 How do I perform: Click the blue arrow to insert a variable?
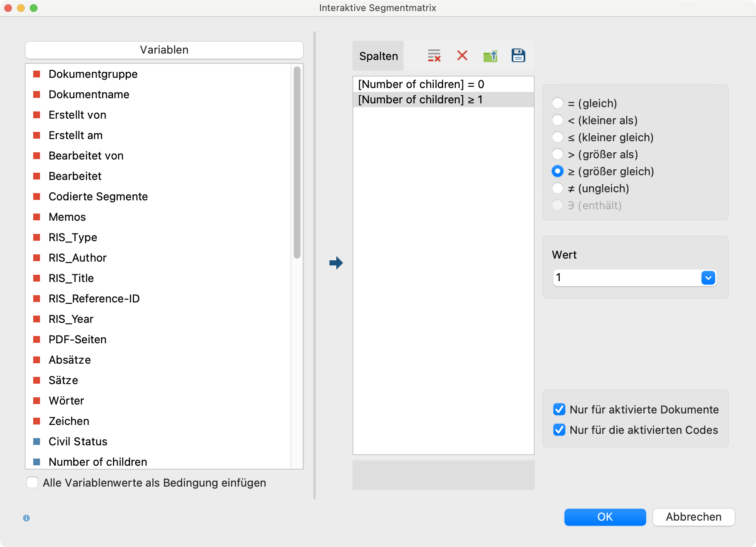coord(336,263)
